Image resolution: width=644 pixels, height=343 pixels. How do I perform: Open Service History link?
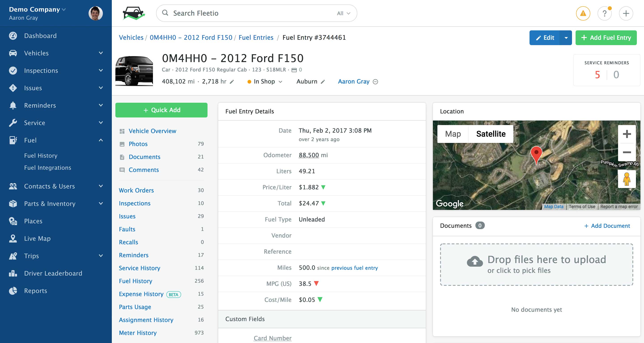140,268
